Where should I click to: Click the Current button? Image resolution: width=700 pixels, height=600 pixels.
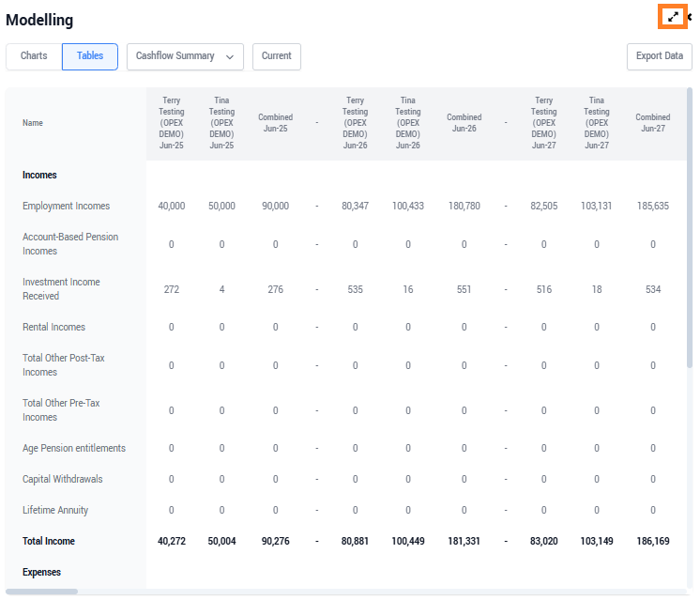tap(276, 56)
